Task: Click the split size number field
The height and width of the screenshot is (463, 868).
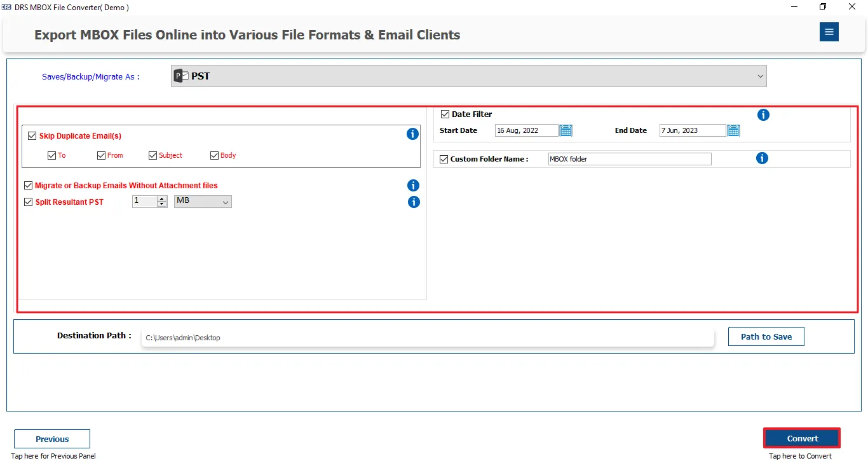Action: pos(145,202)
